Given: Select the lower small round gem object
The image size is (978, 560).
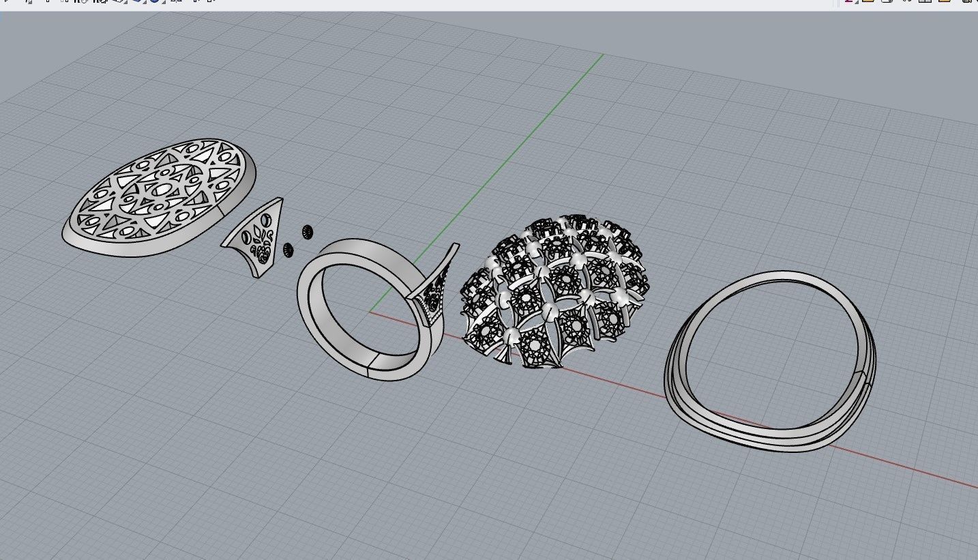Looking at the screenshot, I should point(288,250).
